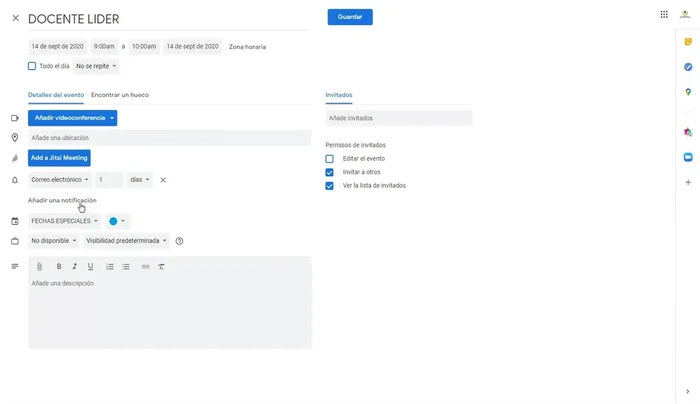
Task: Open Google Maps in the side panel
Action: [688, 92]
